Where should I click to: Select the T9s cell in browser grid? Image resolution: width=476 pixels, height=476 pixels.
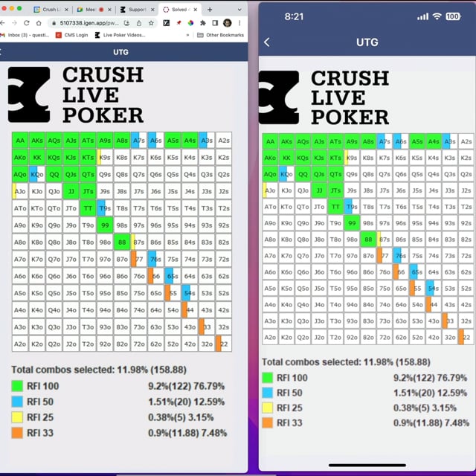[105, 208]
